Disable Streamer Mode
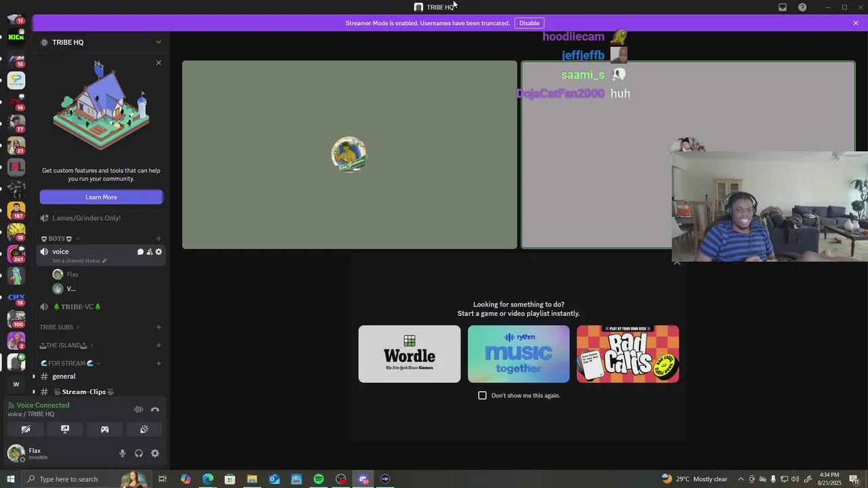 pyautogui.click(x=529, y=23)
